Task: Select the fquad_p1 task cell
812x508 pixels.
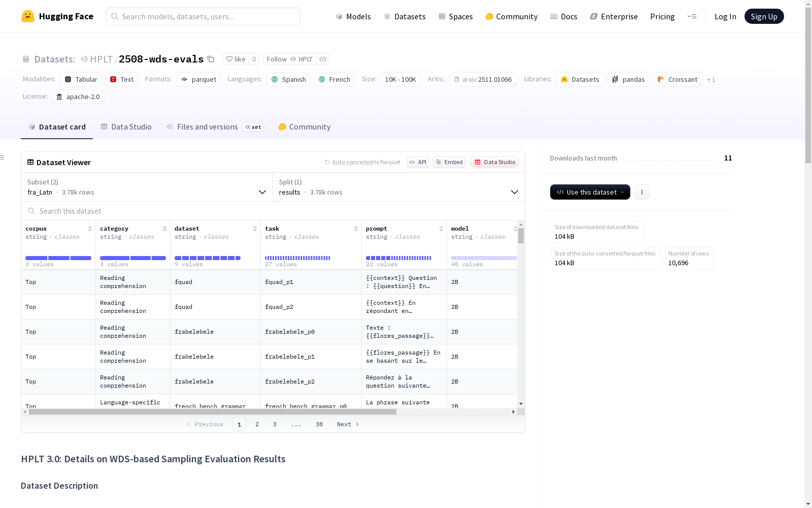Action: 311,282
